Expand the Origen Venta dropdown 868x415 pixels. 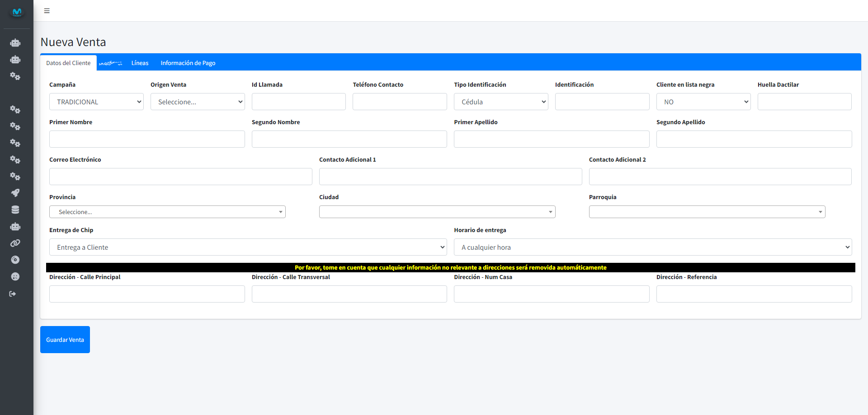(x=198, y=102)
